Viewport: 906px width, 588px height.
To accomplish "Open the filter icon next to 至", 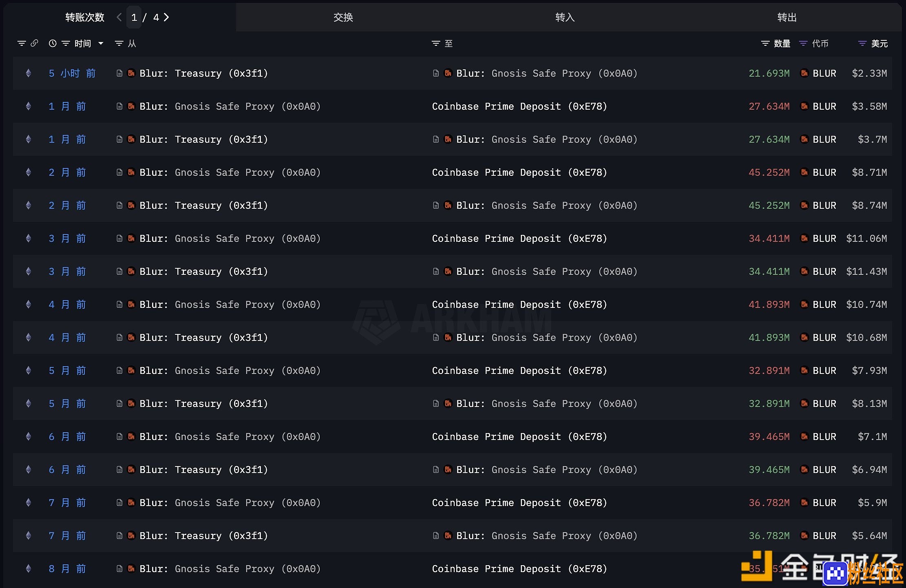I will coord(436,43).
